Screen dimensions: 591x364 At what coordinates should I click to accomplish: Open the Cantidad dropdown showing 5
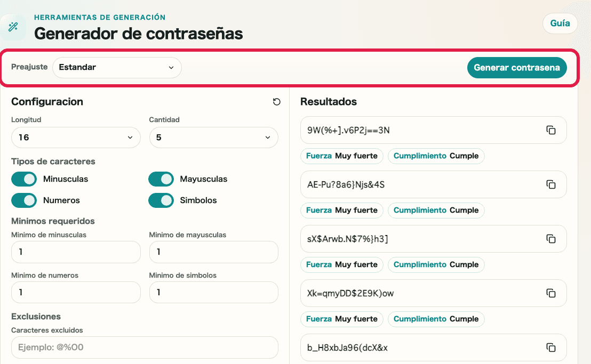[213, 137]
